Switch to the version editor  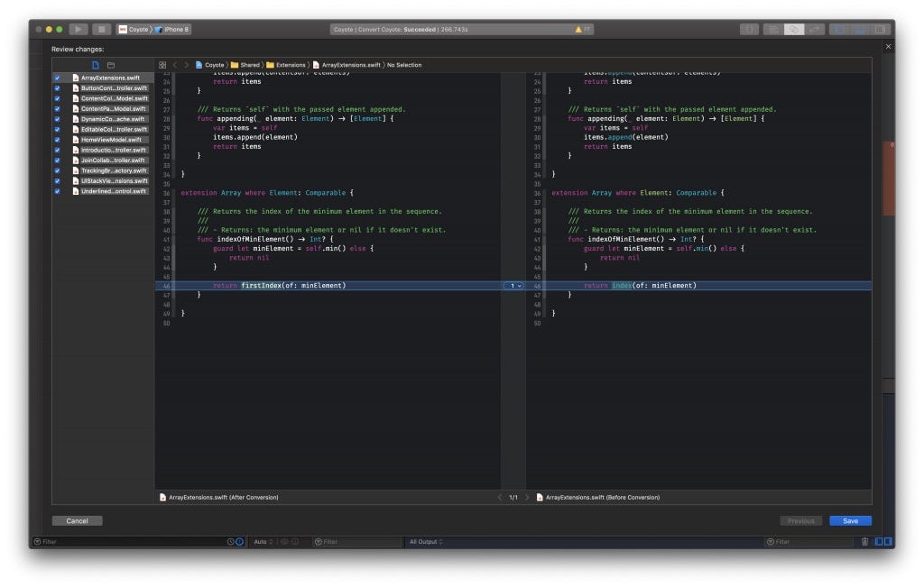(816, 29)
